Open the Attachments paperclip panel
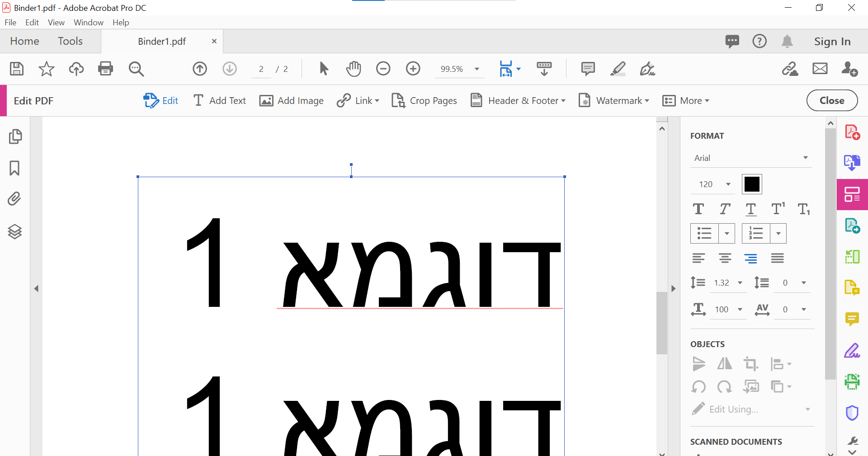 click(x=14, y=199)
